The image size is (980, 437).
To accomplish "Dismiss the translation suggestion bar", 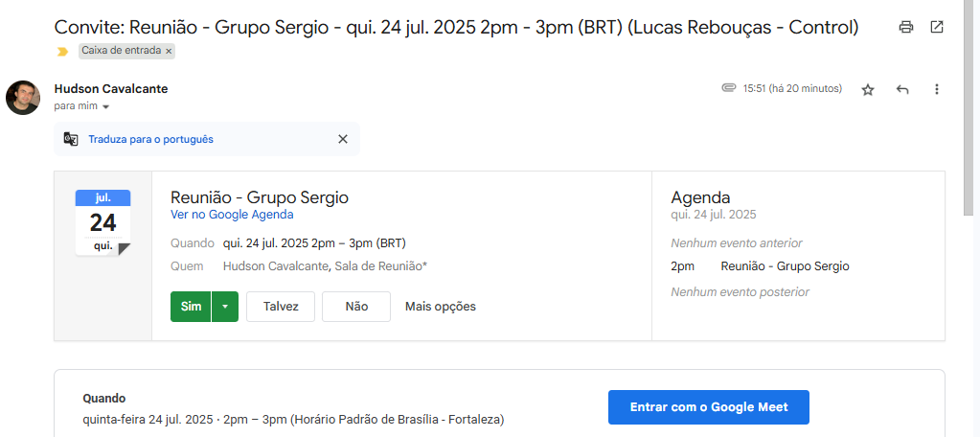I will [x=343, y=139].
